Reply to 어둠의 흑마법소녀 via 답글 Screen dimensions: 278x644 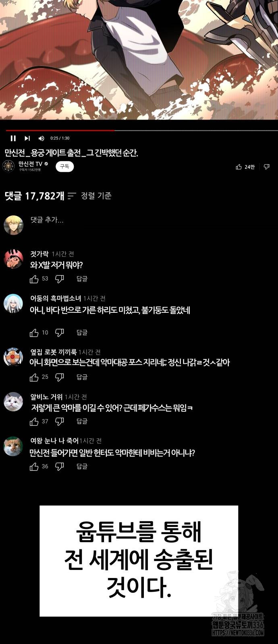pos(82,332)
